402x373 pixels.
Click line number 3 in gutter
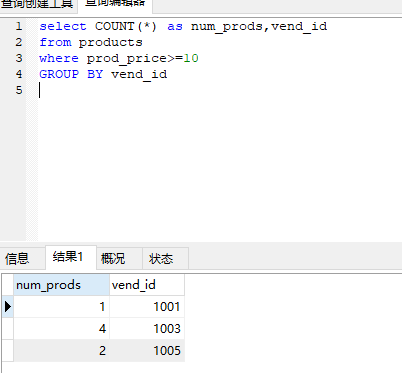click(x=19, y=58)
